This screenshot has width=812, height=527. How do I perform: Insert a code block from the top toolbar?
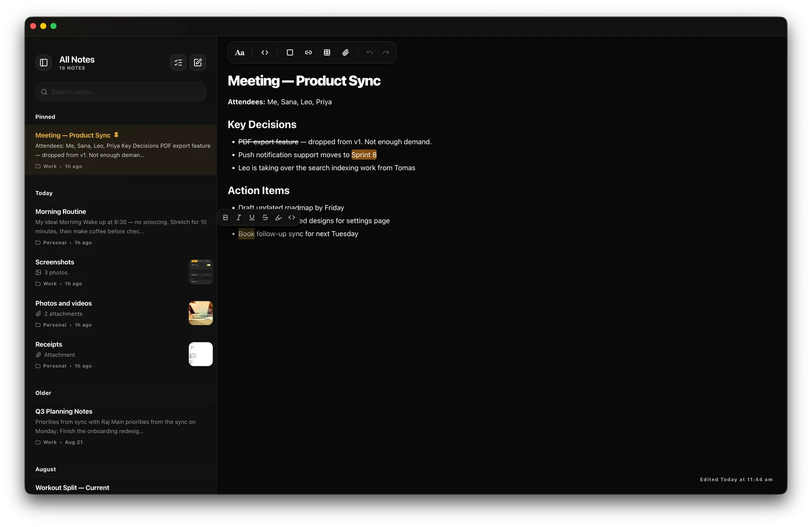click(265, 53)
